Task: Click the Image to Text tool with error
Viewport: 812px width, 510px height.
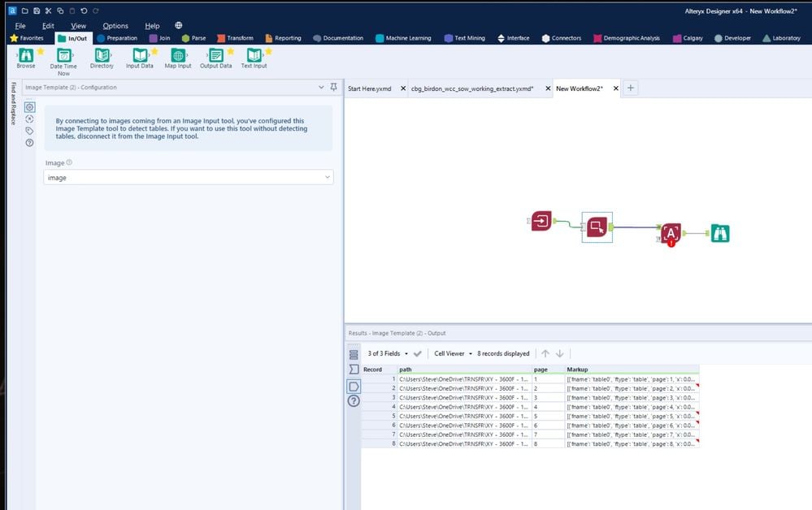Action: pos(671,233)
